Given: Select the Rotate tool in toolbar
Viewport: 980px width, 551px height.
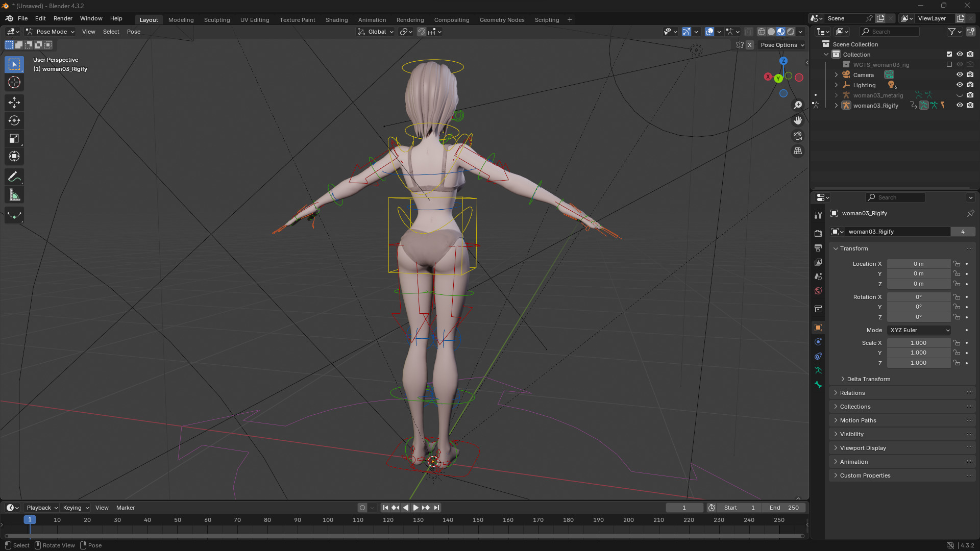Looking at the screenshot, I should (x=14, y=121).
